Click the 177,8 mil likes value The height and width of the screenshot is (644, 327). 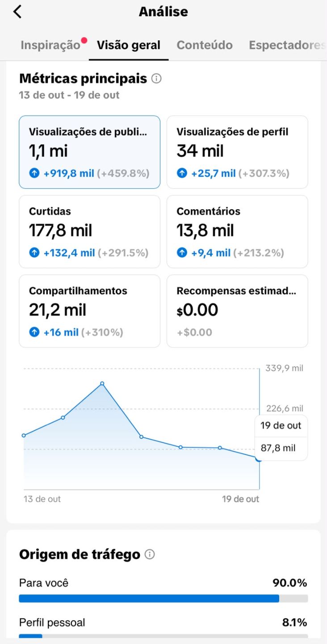(x=61, y=231)
